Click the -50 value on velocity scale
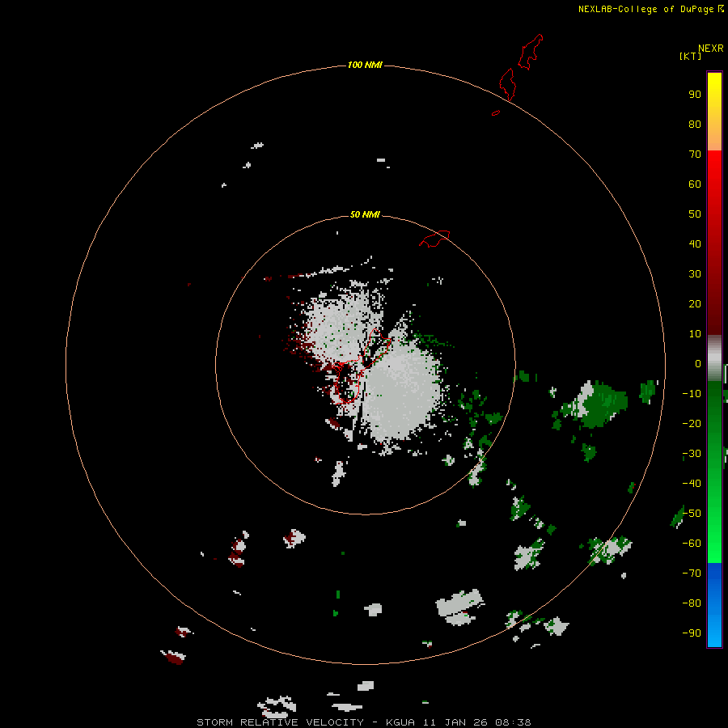This screenshot has width=728, height=728. [x=692, y=513]
